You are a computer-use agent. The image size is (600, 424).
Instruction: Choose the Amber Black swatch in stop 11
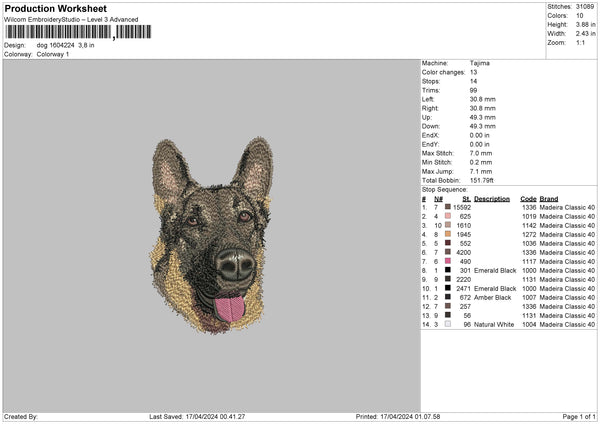pos(448,297)
